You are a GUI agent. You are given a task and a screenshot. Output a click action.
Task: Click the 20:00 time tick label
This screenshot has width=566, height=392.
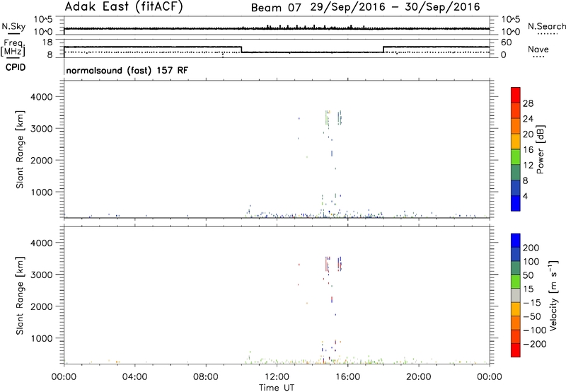pyautogui.click(x=418, y=377)
